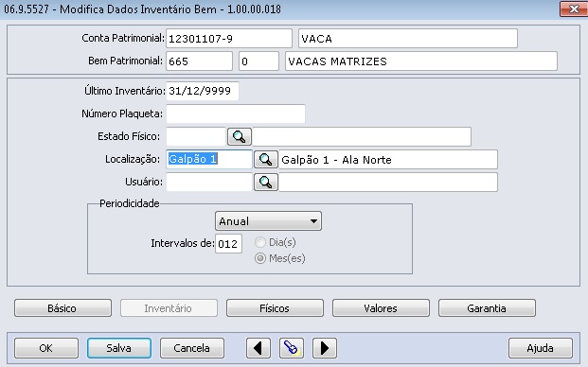Screen dimensions: 588x367
Task: Click the Estado Físico description field
Action: 362,137
